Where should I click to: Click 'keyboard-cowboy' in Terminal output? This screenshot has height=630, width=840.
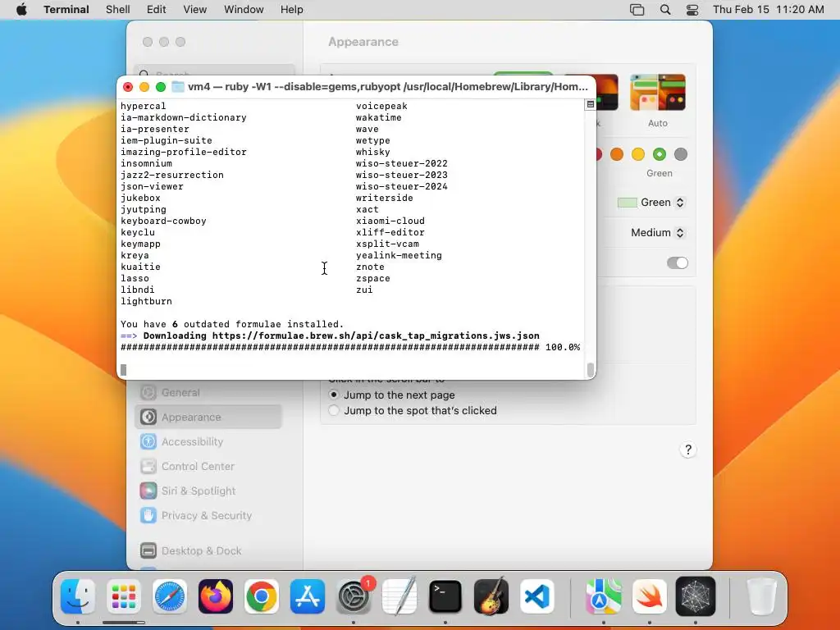[163, 221]
